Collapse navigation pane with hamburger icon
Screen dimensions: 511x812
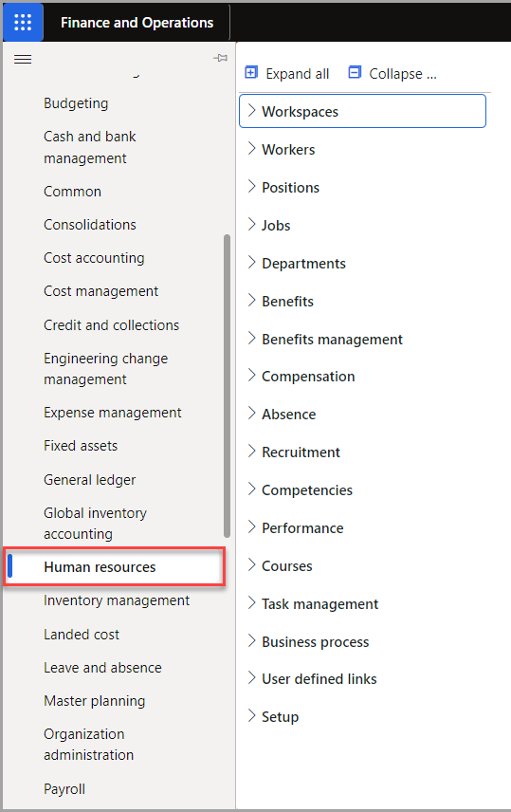(x=23, y=60)
